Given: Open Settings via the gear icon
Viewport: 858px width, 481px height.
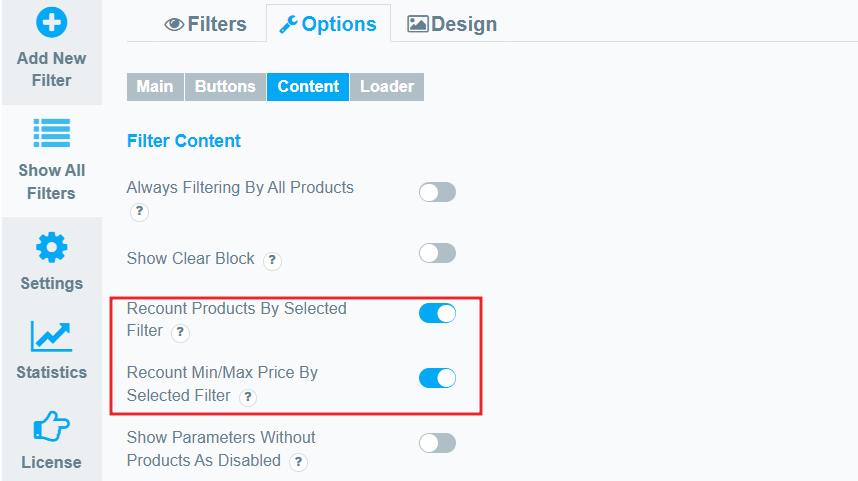Looking at the screenshot, I should [x=51, y=248].
